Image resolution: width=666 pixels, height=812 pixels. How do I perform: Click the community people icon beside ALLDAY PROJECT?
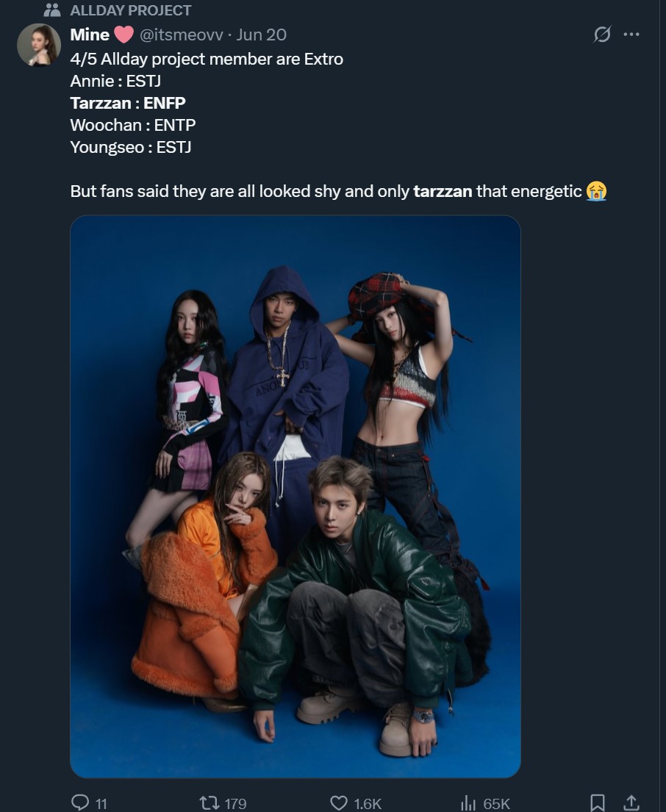52,10
